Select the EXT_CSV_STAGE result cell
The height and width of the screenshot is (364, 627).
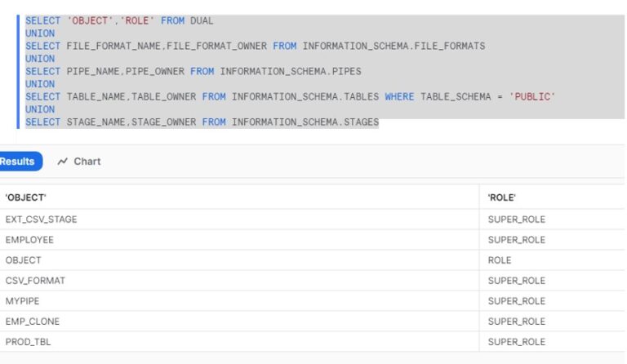tap(41, 220)
